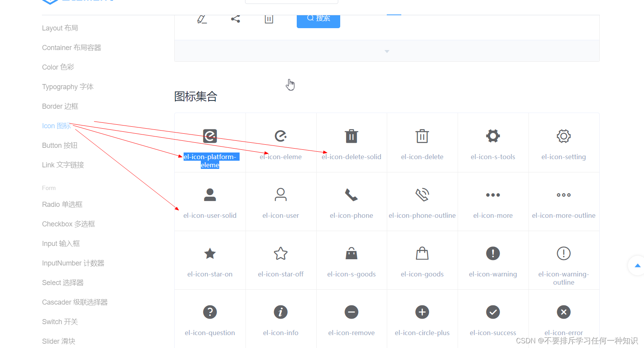Viewport: 644px width, 348px height.
Task: Open Radio 单选框 page
Action: [62, 204]
